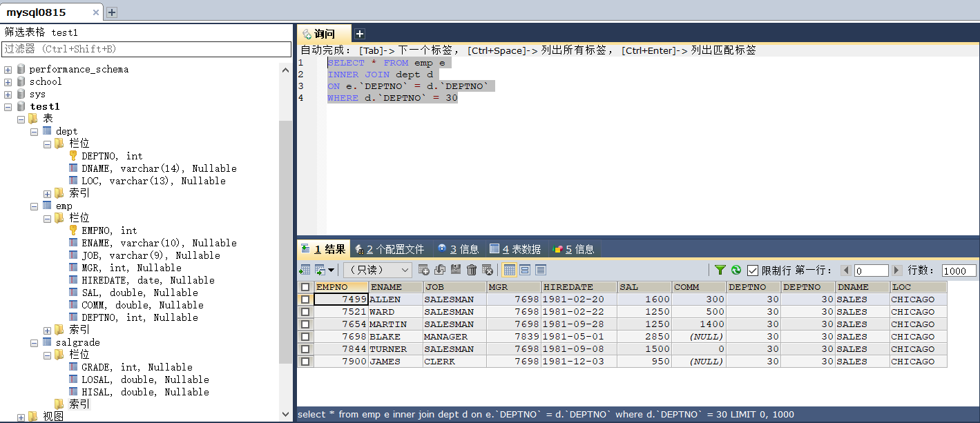Screen dimensions: 980x423
Task: Click the green refresh icon
Action: (736, 270)
